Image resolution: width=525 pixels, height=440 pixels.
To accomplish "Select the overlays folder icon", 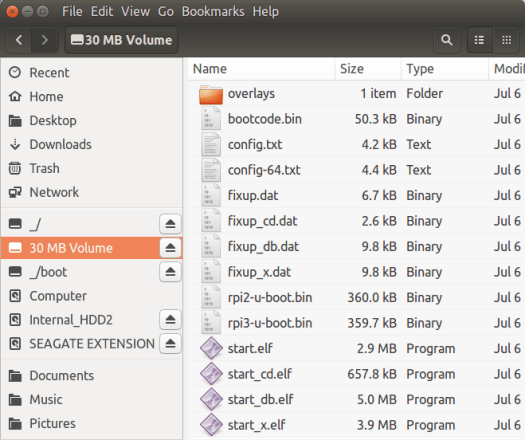I will 211,94.
